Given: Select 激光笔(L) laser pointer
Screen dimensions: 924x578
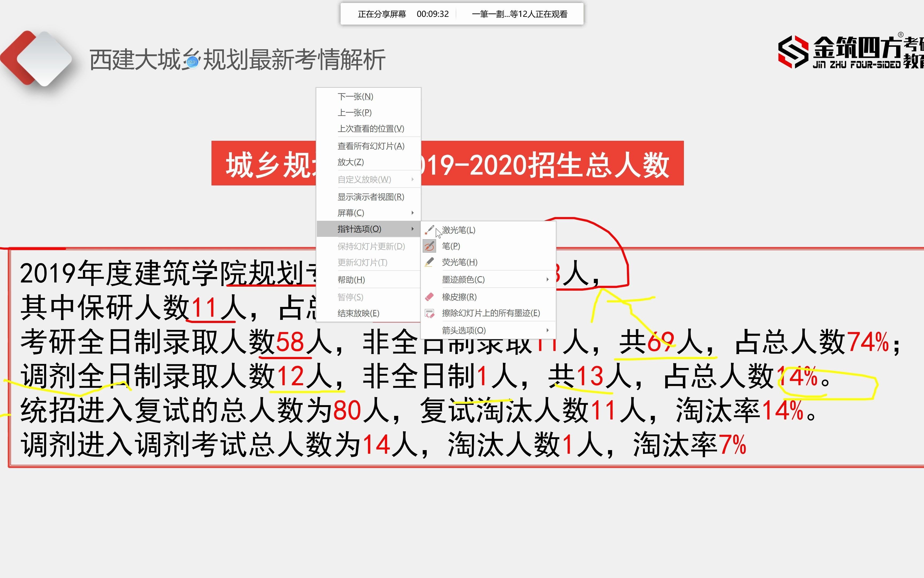Looking at the screenshot, I should point(488,230).
